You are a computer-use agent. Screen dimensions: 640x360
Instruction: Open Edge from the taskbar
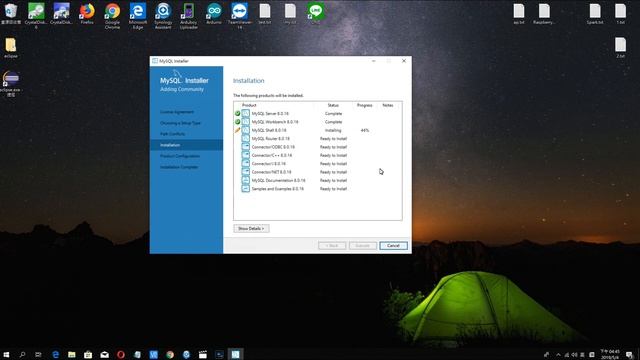[56, 354]
